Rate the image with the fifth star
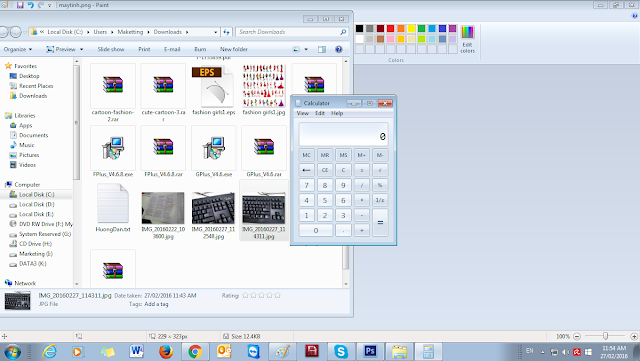Image resolution: width=640 pixels, height=361 pixels. [278, 295]
